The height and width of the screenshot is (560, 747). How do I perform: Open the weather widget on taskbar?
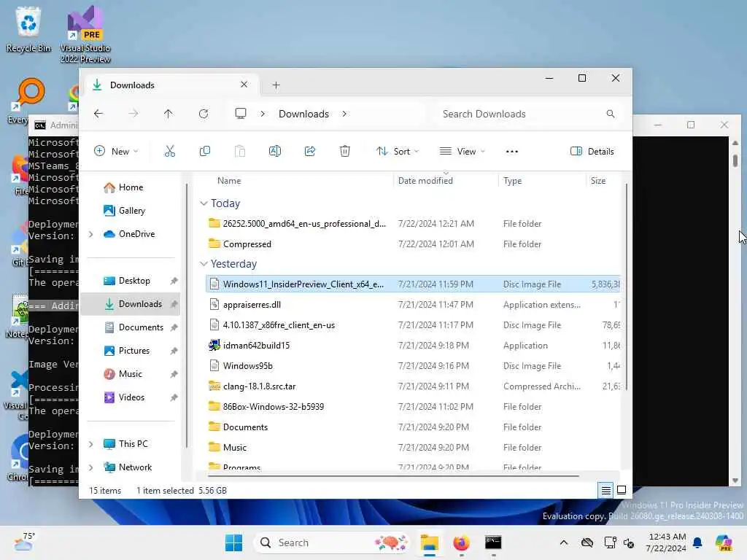[24, 542]
